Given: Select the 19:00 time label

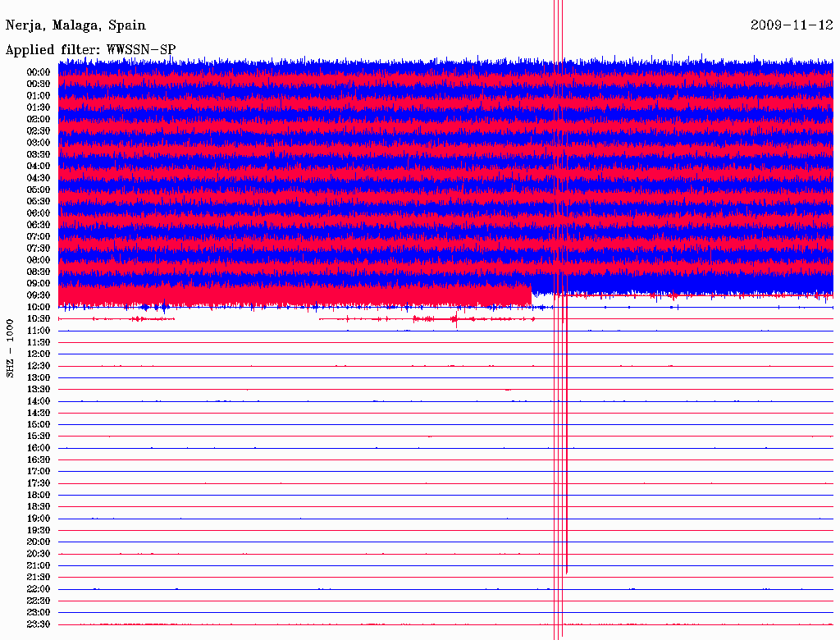Looking at the screenshot, I should point(39,519).
